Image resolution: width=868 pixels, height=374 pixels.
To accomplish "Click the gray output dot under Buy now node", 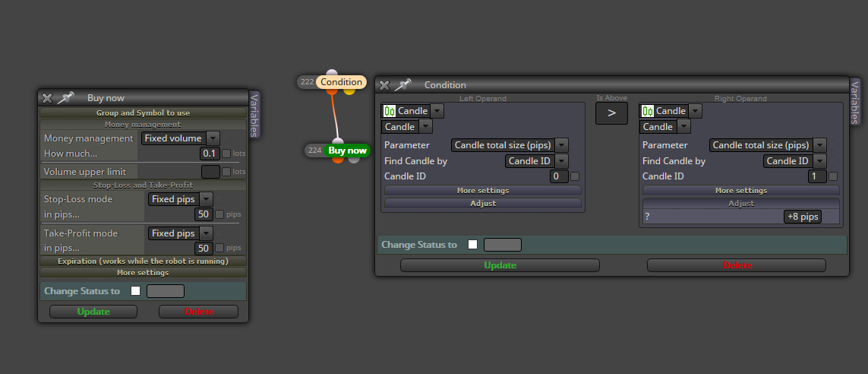I will (x=354, y=160).
